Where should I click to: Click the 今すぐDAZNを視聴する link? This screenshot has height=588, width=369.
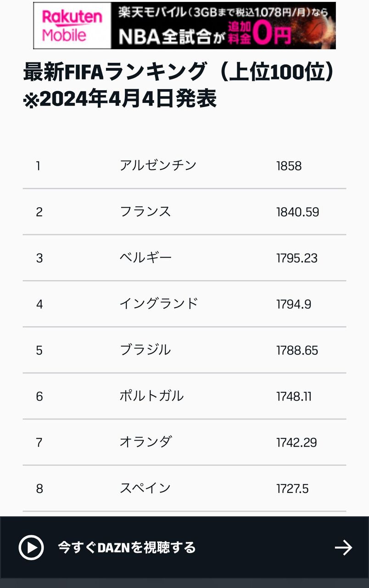tap(127, 548)
